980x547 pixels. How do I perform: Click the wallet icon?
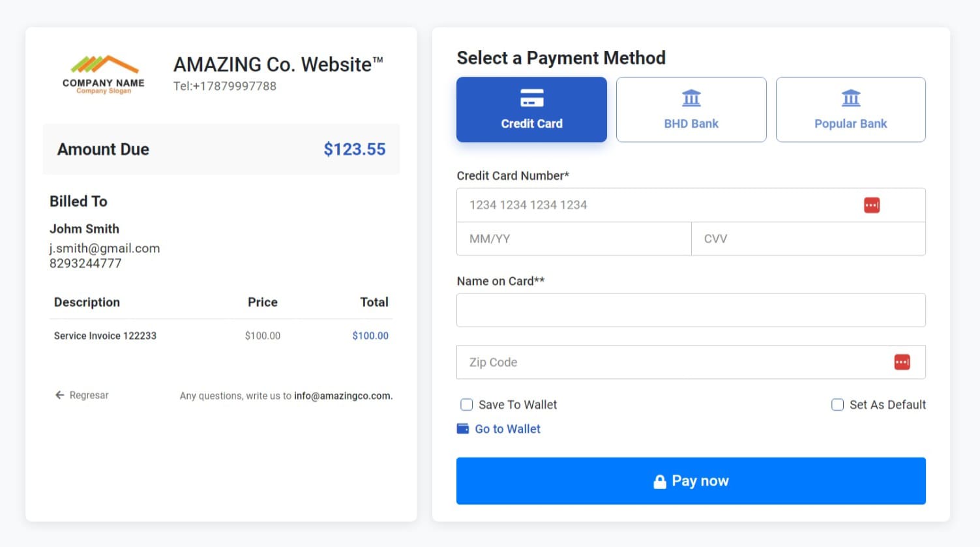463,429
